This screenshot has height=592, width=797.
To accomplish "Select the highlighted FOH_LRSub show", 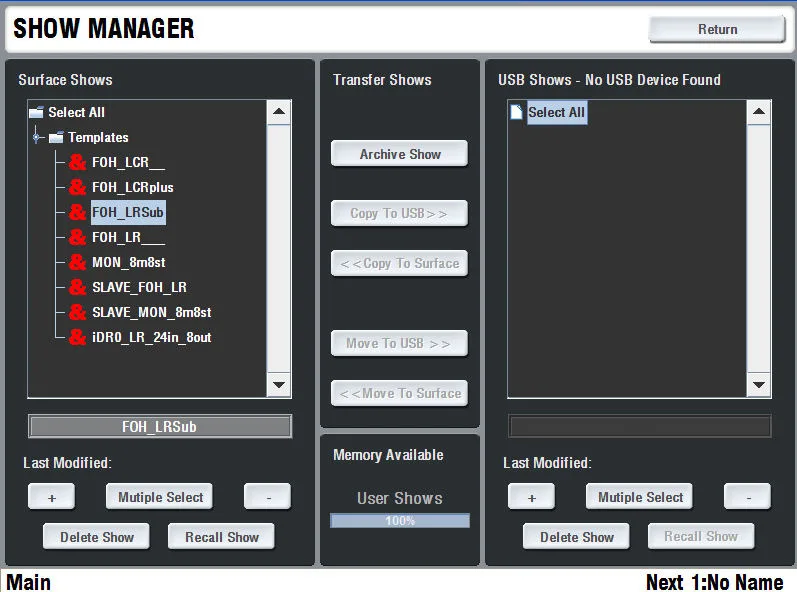I will click(128, 212).
